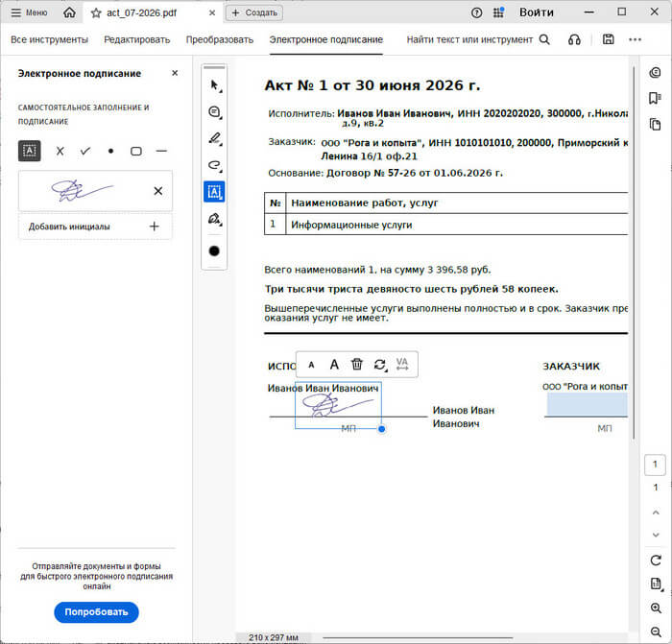The height and width of the screenshot is (644, 672).
Task: Go to the next page with the down chevron
Action: [656, 535]
